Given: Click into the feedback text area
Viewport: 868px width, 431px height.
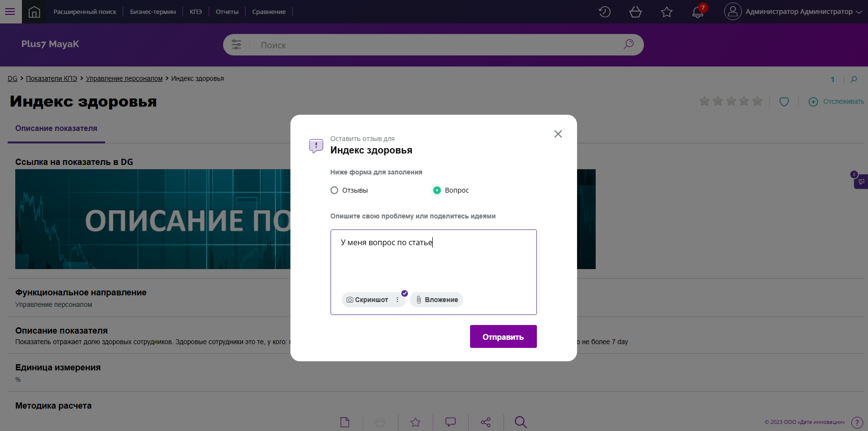Looking at the screenshot, I should point(433,263).
